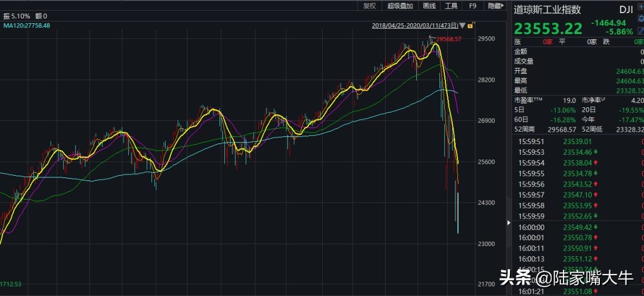Click the plus icon beside DJI
This screenshot has height=296, width=644.
click(640, 7)
